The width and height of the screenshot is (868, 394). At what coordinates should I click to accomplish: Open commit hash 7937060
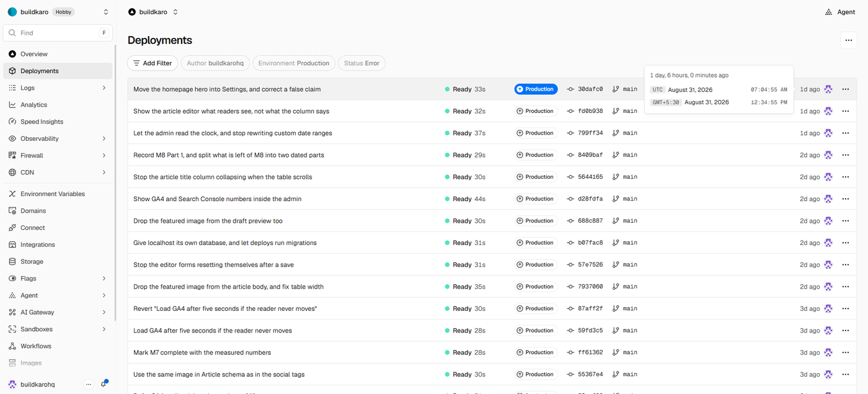590,287
